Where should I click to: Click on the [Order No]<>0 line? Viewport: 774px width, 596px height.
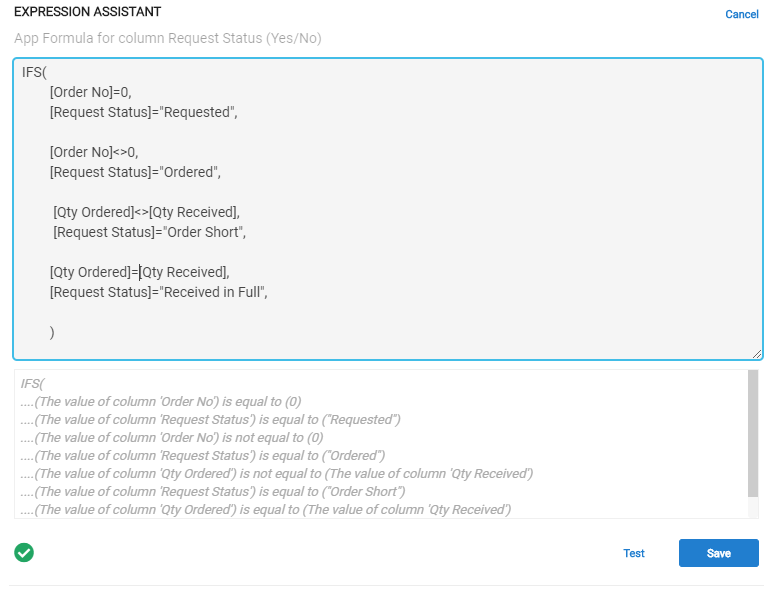click(94, 152)
